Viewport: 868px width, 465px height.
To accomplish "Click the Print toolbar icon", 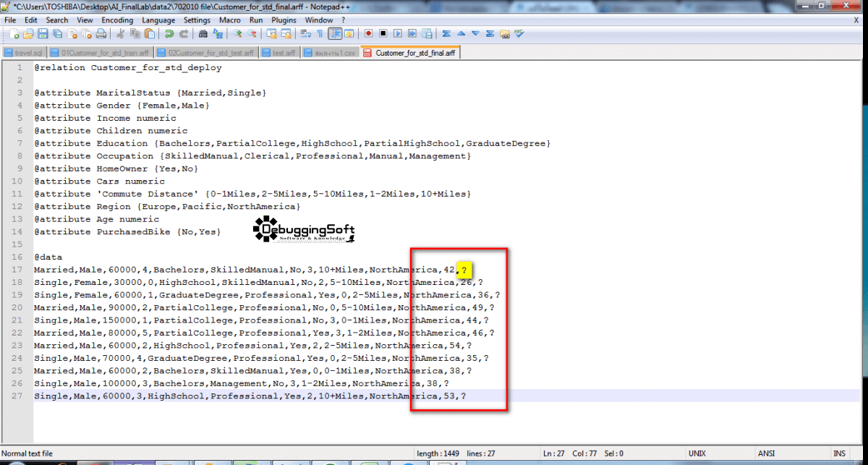I will [101, 33].
